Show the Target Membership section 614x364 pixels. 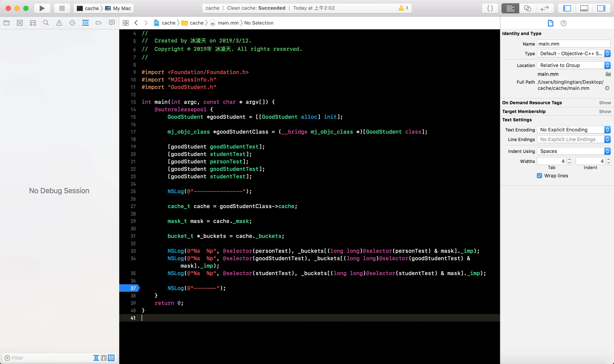tap(605, 111)
